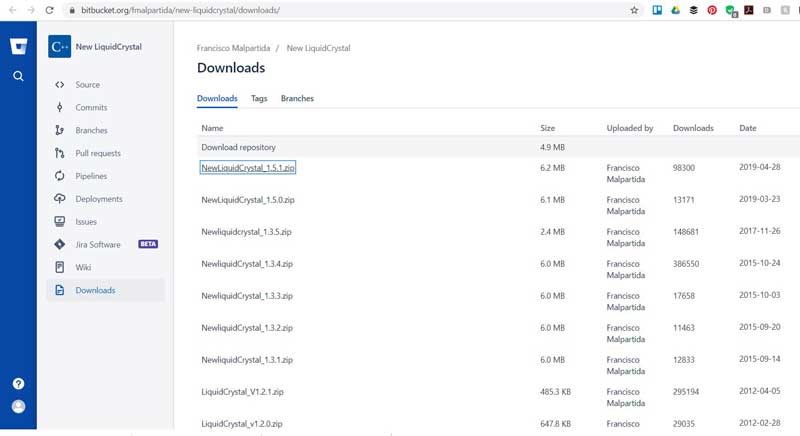Download Newliquidcrystal_1.3.5.zip
The height and width of the screenshot is (436, 800).
pos(246,232)
